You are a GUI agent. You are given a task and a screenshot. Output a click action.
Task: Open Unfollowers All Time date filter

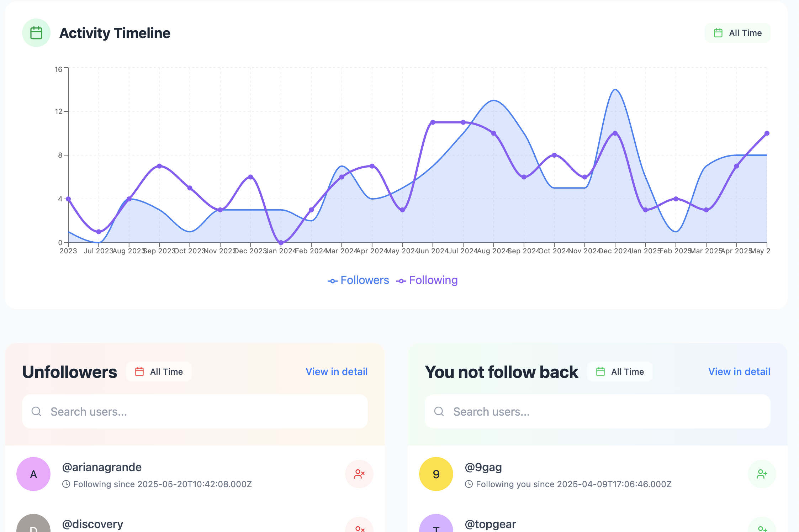159,372
